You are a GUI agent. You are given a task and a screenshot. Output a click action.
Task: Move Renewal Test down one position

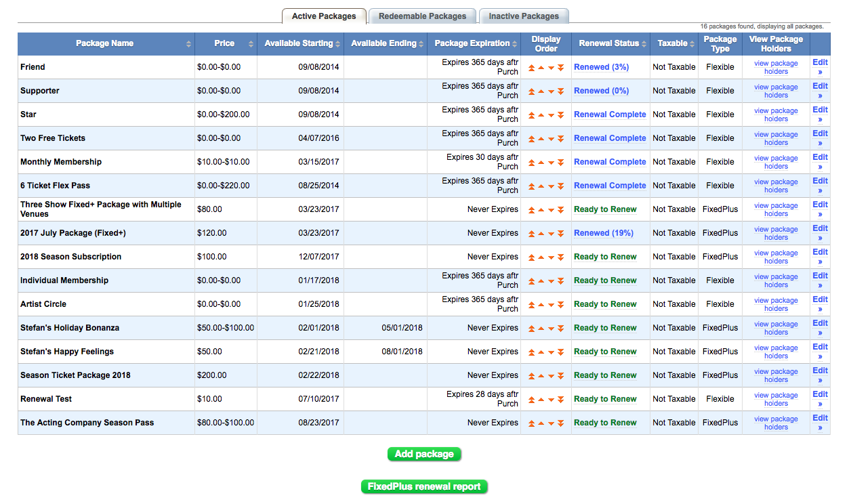point(551,399)
